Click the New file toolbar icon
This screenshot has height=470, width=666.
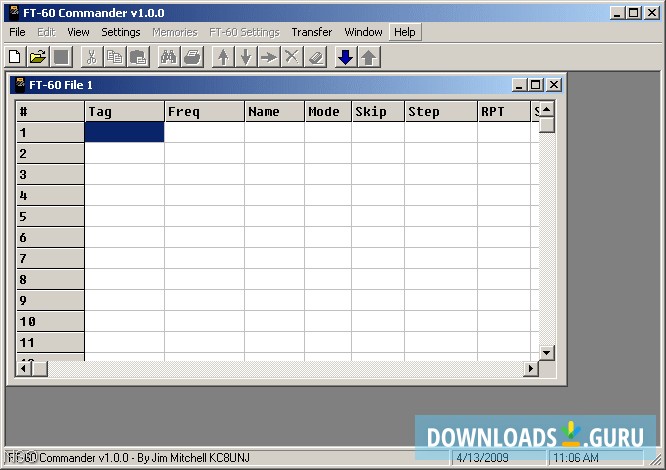[x=15, y=57]
